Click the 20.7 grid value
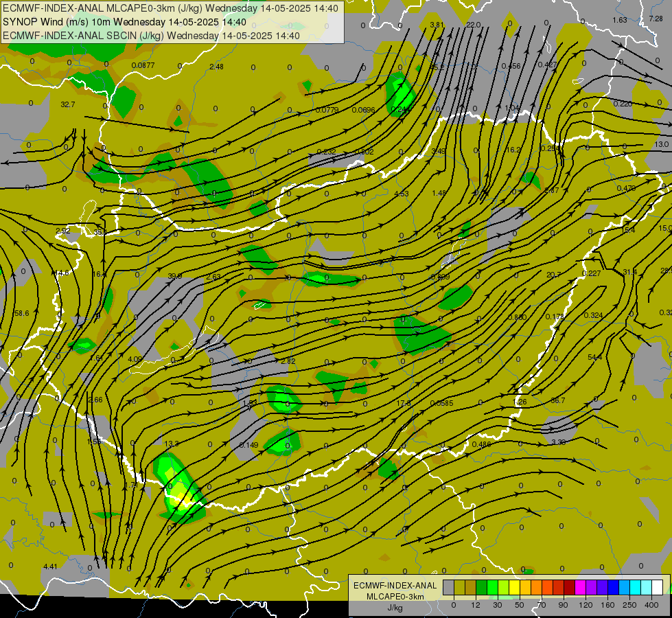The image size is (672, 618). point(554,275)
